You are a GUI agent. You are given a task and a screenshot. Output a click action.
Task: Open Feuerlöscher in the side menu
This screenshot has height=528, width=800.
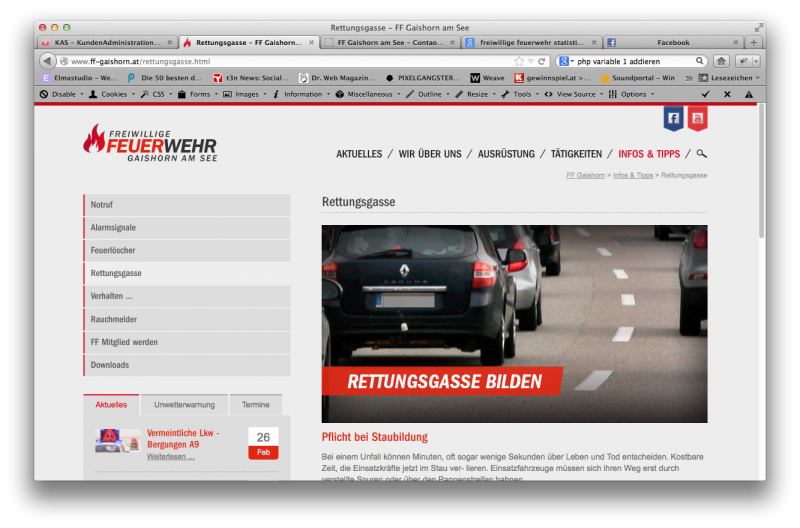pyautogui.click(x=187, y=250)
